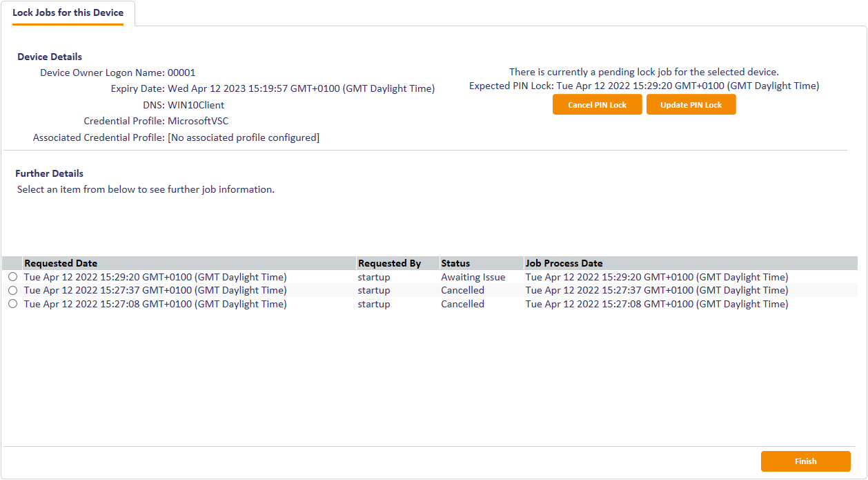Click the Expected PIN Lock date text
Viewport: 868px width, 480px height.
click(x=687, y=86)
